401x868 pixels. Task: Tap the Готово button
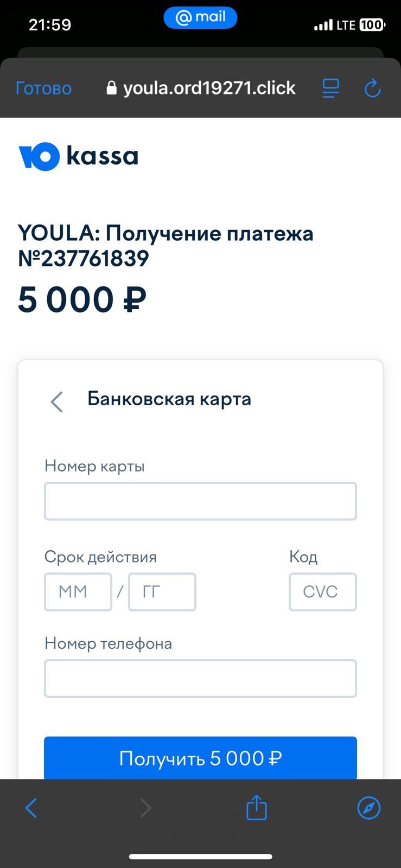pyautogui.click(x=43, y=88)
